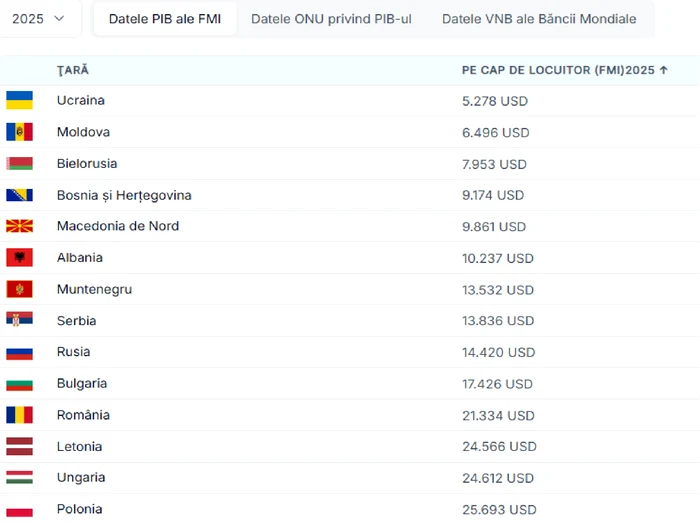
Task: Switch to Datele ONU privind PIB-ul tab
Action: pos(331,19)
